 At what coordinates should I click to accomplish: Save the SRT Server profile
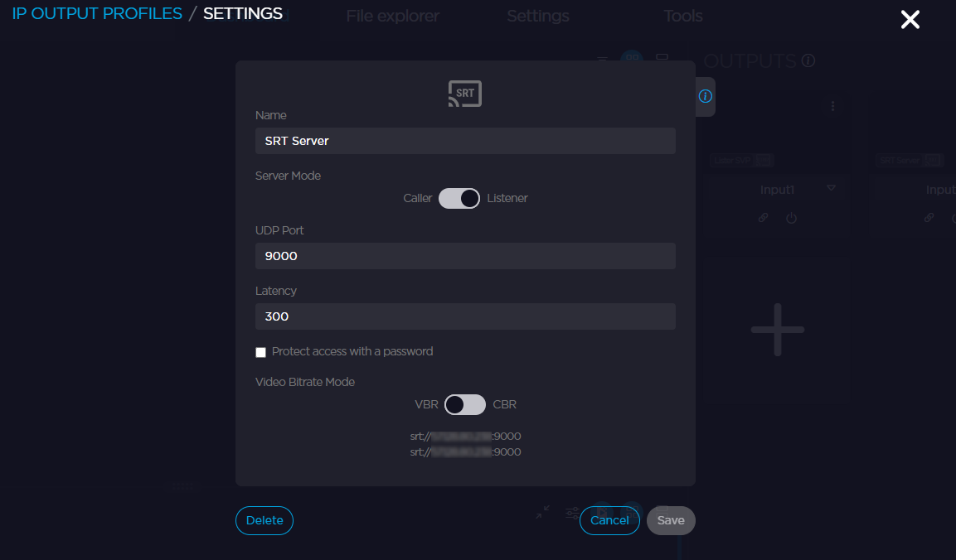click(671, 520)
